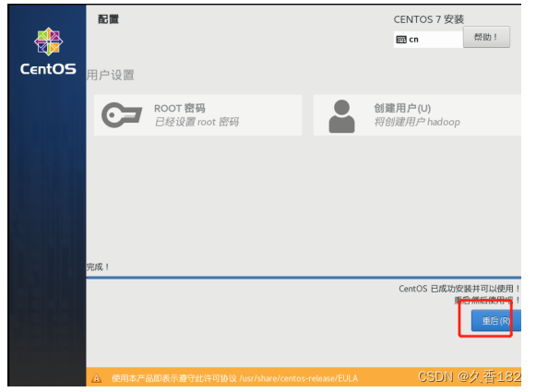The height and width of the screenshot is (392, 536).
Task: Click the 配置 page title
Action: (108, 19)
